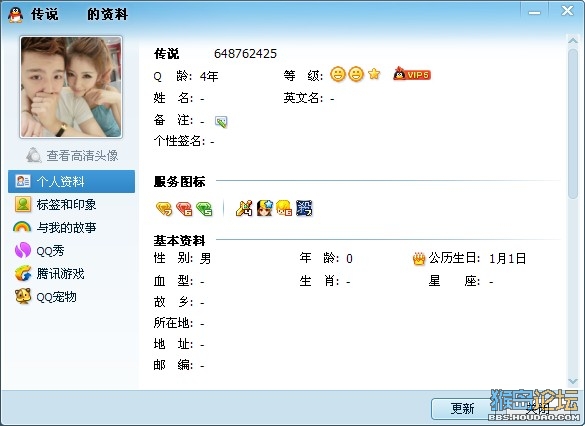Image resolution: width=585 pixels, height=426 pixels.
Task: Click the blue square service icon
Action: coord(304,208)
